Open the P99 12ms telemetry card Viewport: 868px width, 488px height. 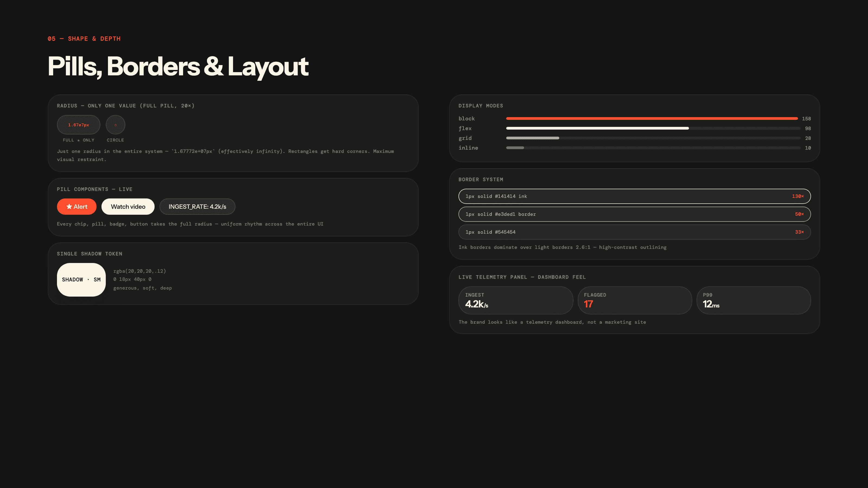coord(754,300)
